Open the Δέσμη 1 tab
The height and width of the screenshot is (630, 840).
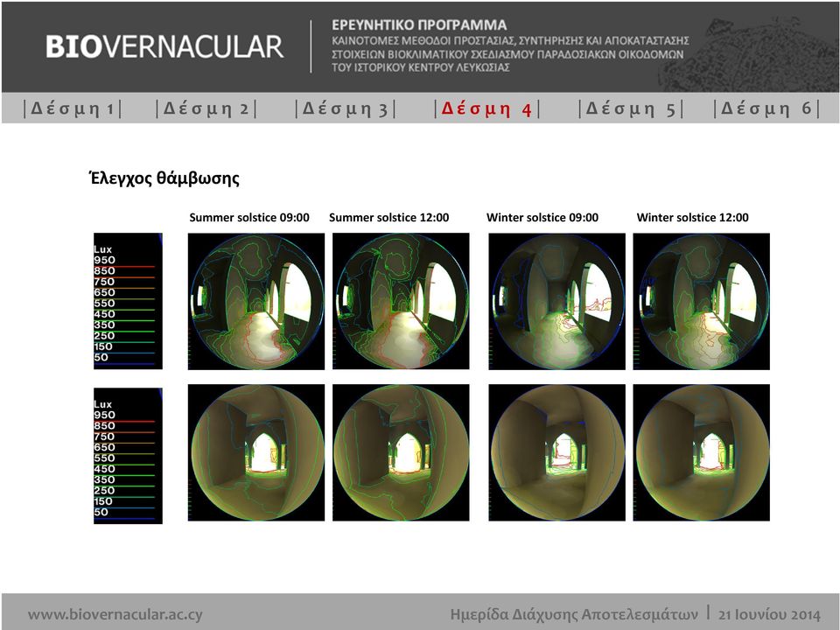click(x=73, y=108)
